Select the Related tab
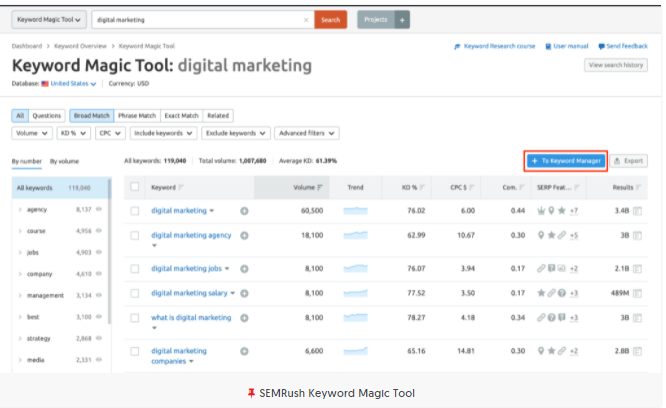This screenshot has width=666, height=408. (218, 115)
